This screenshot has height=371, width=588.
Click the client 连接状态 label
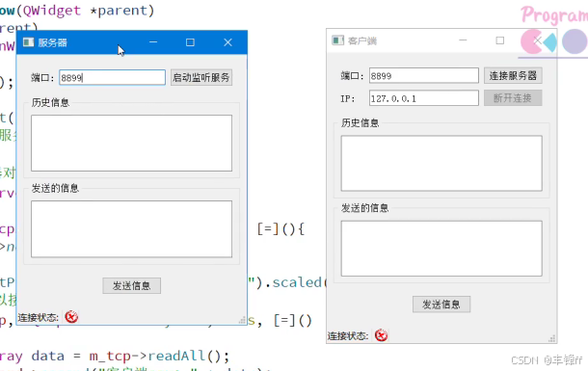point(348,335)
